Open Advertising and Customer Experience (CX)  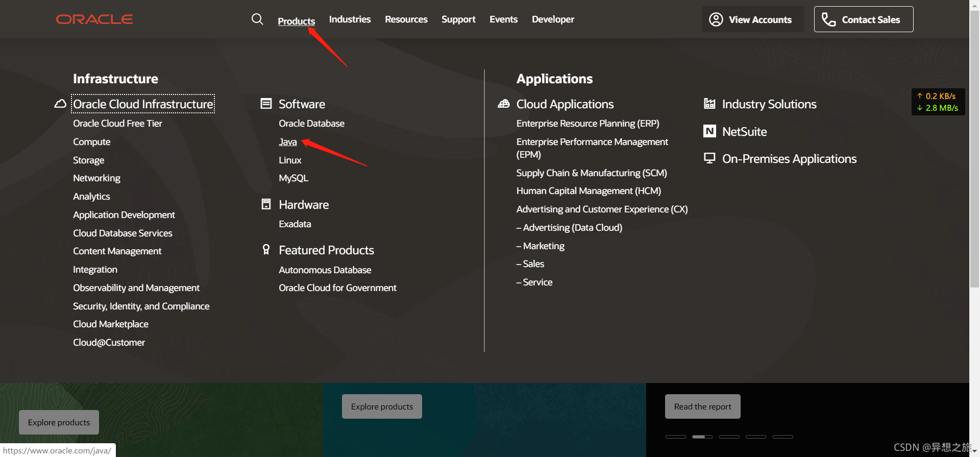602,209
